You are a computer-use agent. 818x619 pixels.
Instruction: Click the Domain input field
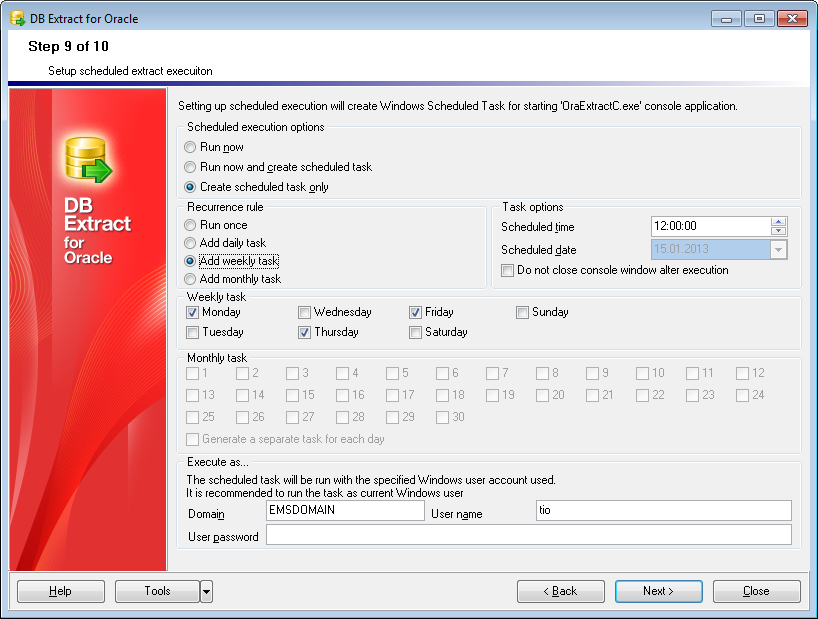(x=345, y=511)
